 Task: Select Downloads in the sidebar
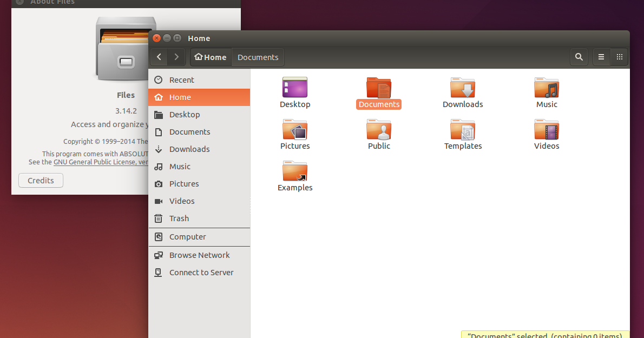pos(189,149)
